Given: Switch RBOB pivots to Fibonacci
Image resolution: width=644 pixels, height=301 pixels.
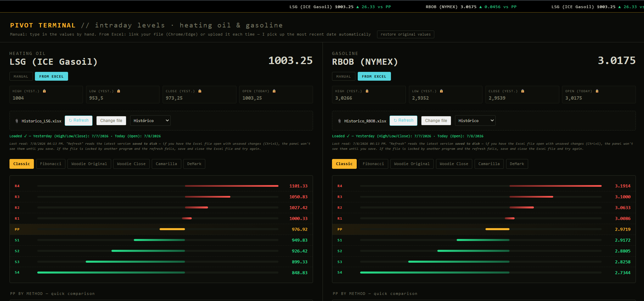Looking at the screenshot, I should 373,164.
